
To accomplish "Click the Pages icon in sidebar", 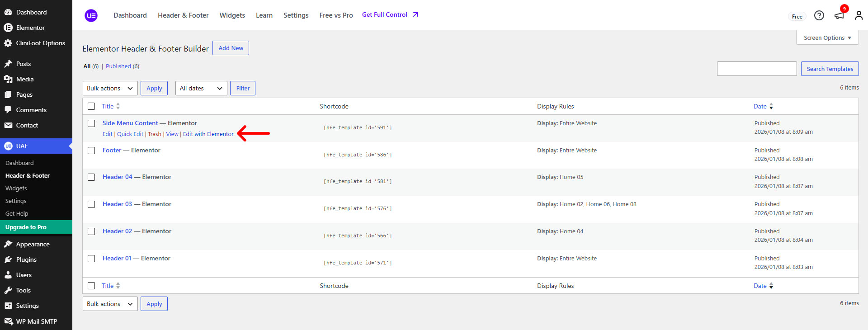I will [x=8, y=94].
